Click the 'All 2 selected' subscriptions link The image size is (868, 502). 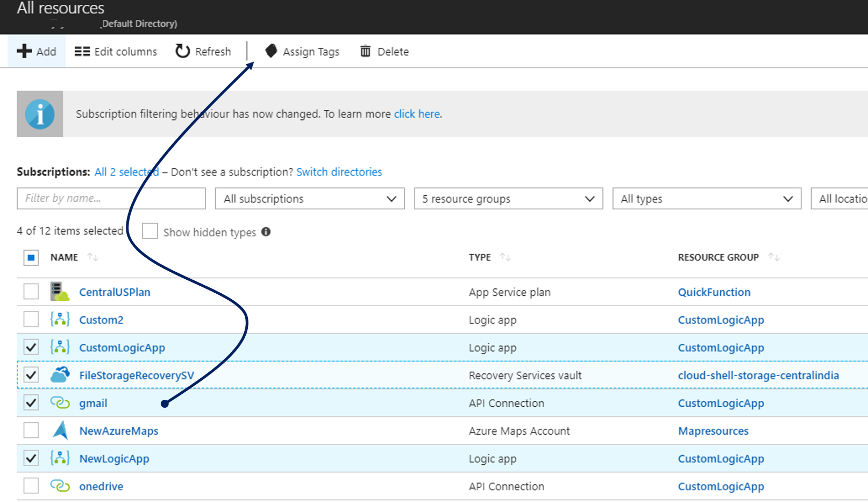[x=127, y=172]
